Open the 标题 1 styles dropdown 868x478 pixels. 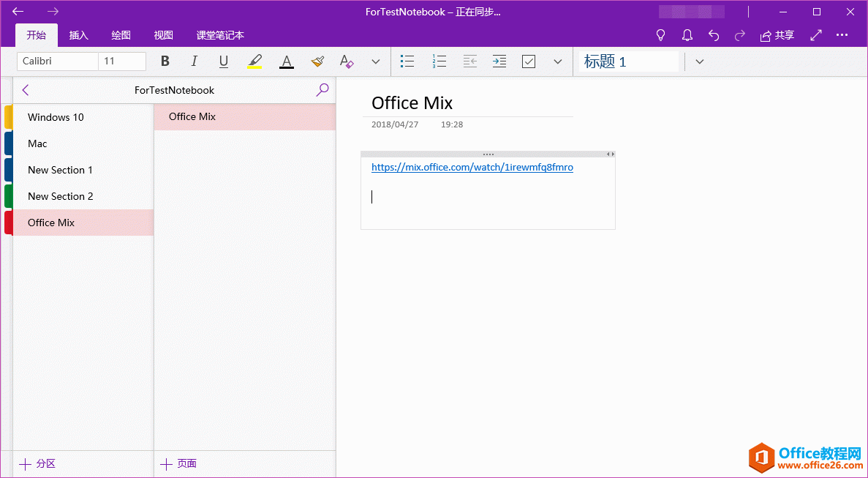[x=699, y=61]
